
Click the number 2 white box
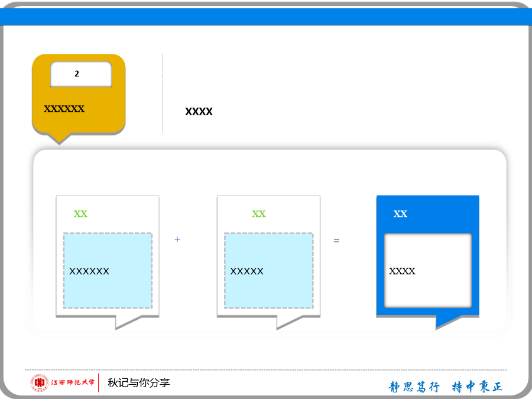coord(81,74)
